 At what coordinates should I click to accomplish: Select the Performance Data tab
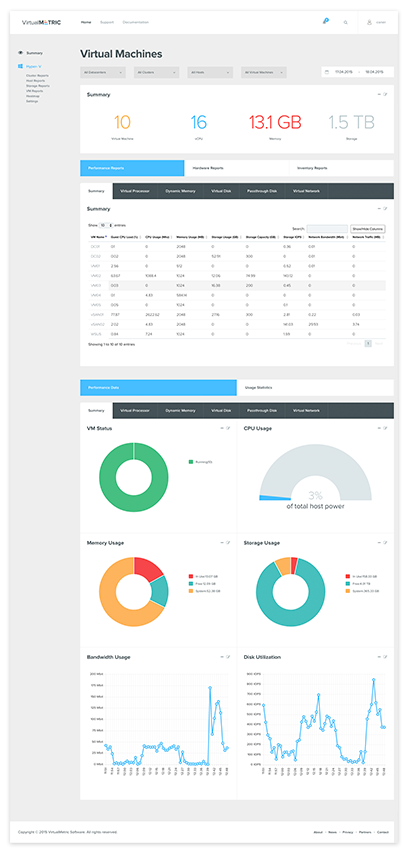click(x=158, y=388)
